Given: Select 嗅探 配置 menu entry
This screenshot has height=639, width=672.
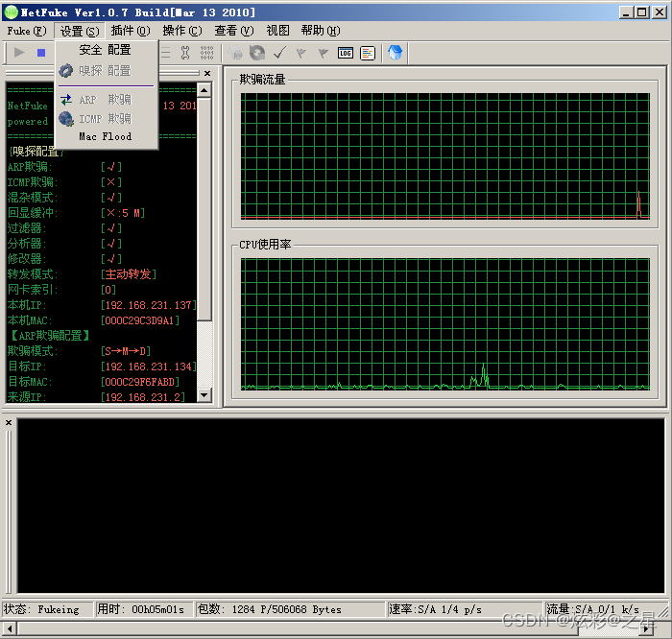Looking at the screenshot, I should (107, 71).
